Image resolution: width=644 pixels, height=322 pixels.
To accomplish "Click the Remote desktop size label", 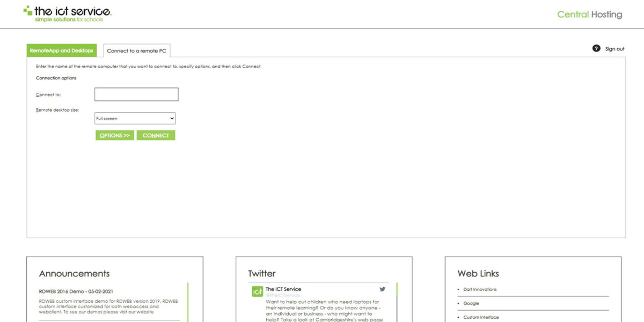I will (x=57, y=110).
